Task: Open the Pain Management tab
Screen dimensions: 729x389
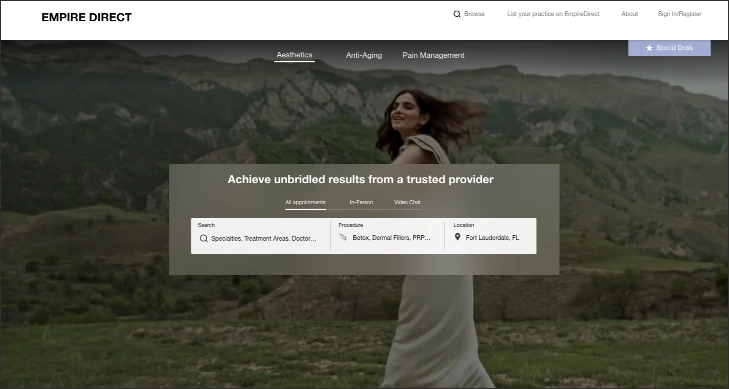Action: coord(433,55)
